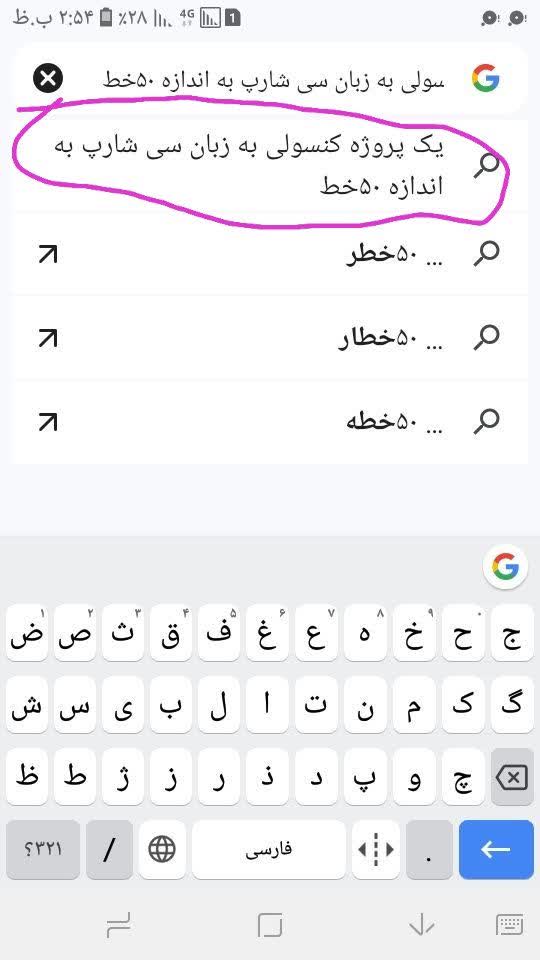Tap the blue enter arrow key
This screenshot has height=960, width=540.
(x=496, y=849)
